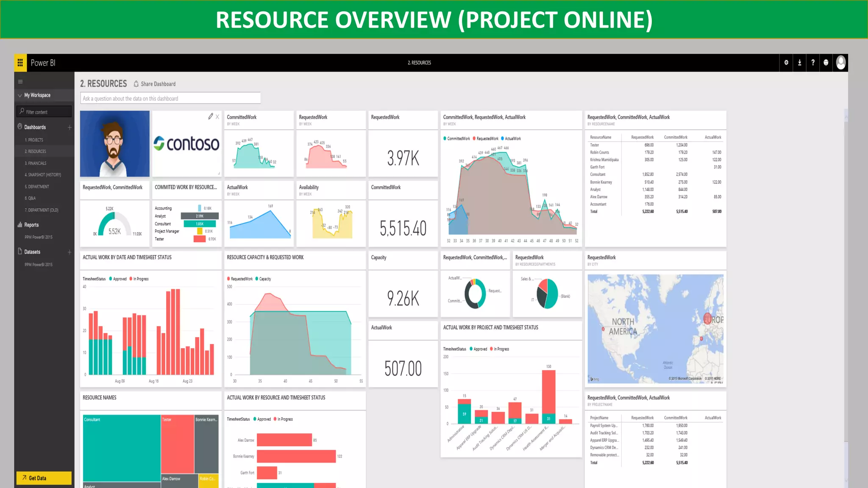Click the Reports bar chart icon

19,225
